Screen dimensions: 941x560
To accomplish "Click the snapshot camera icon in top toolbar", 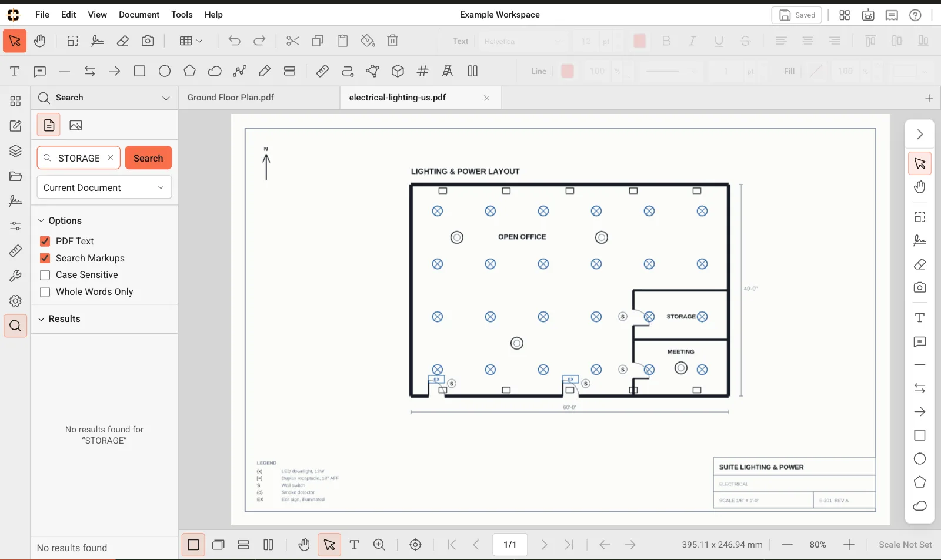I will tap(148, 41).
